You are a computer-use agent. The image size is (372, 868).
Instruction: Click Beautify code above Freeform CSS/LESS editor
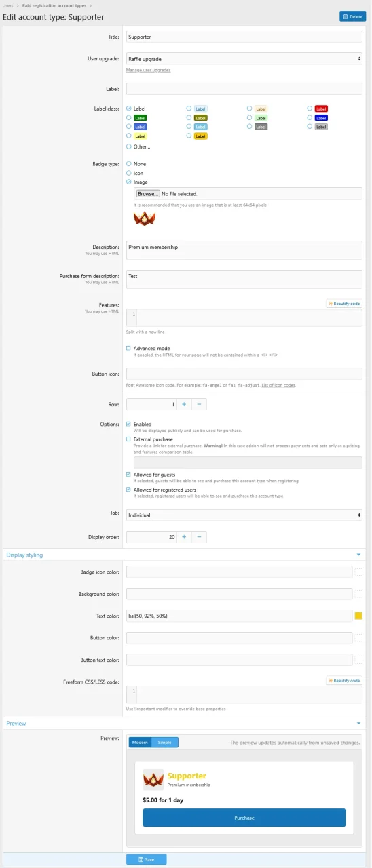click(x=344, y=680)
